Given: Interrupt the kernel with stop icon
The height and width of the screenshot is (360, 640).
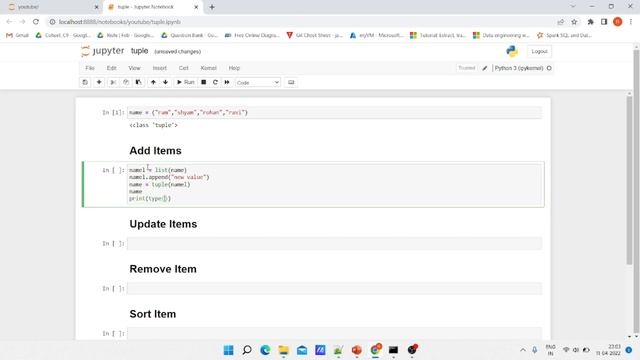Looking at the screenshot, I should (x=204, y=82).
